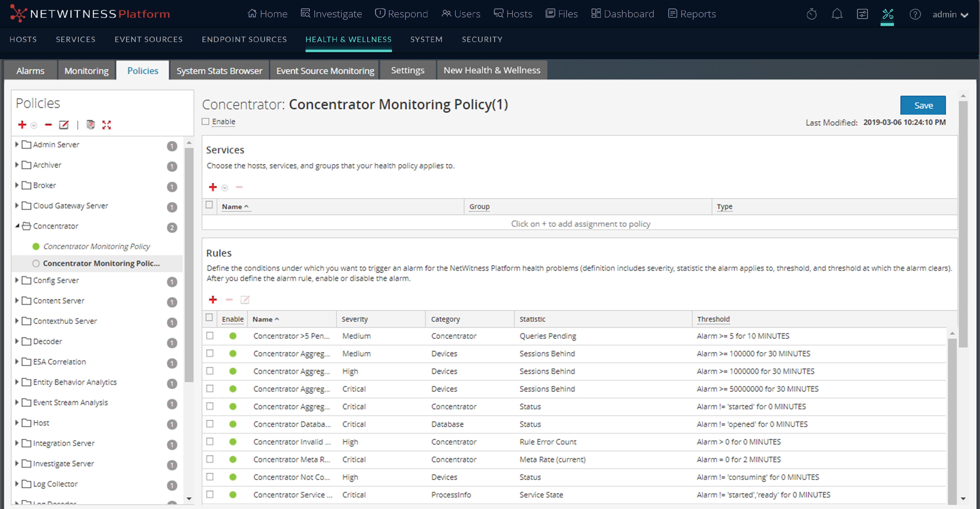The height and width of the screenshot is (509, 980).
Task: Select all services via Name header checkbox
Action: [x=209, y=205]
